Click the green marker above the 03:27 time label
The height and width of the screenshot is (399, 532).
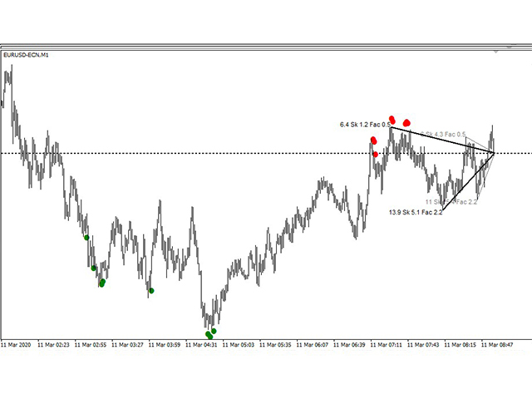click(151, 290)
